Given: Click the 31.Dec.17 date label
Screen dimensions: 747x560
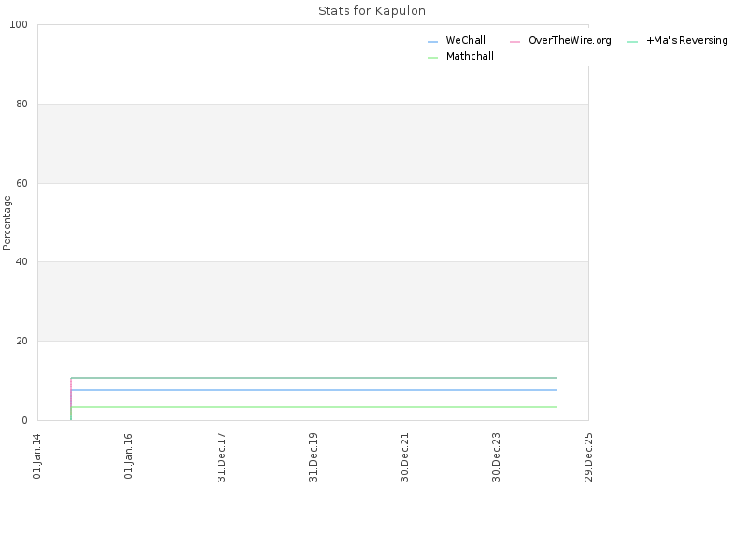Looking at the screenshot, I should 221,457.
